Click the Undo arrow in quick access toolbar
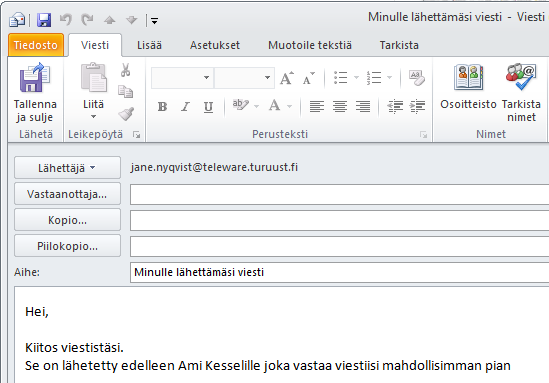 pos(65,20)
